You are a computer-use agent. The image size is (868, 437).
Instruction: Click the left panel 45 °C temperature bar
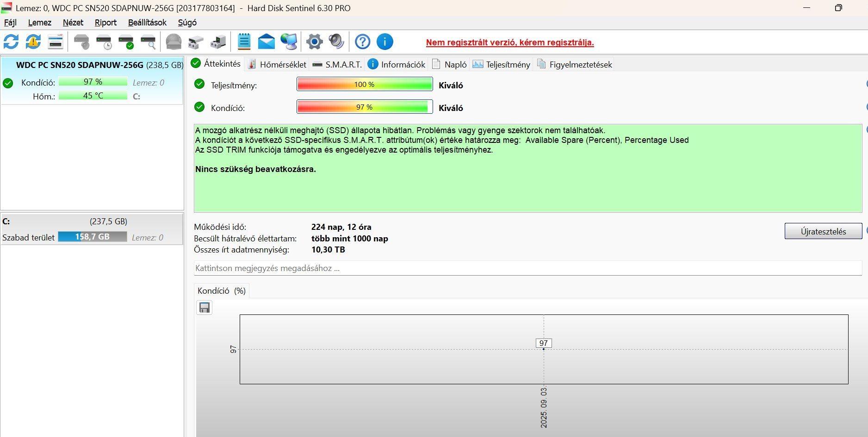coord(93,96)
